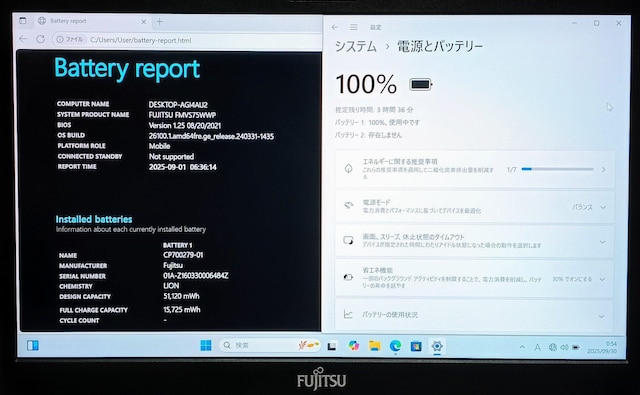Click the screen and sleep timeout icon
The height and width of the screenshot is (395, 640).
(x=348, y=240)
